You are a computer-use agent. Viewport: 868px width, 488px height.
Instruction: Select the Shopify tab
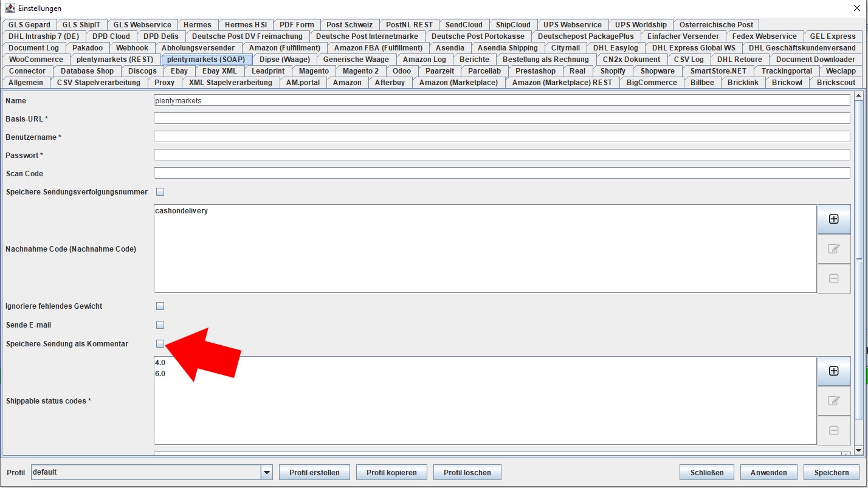pyautogui.click(x=613, y=71)
